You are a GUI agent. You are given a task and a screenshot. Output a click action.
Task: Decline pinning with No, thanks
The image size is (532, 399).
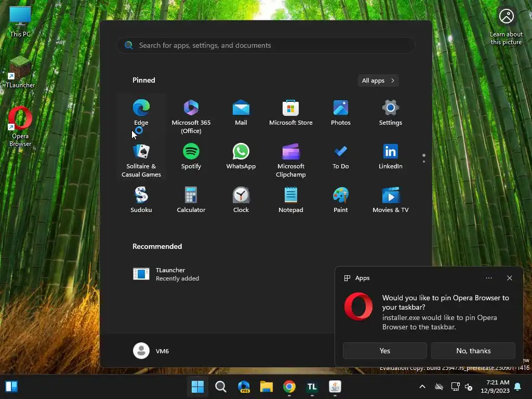coord(473,351)
